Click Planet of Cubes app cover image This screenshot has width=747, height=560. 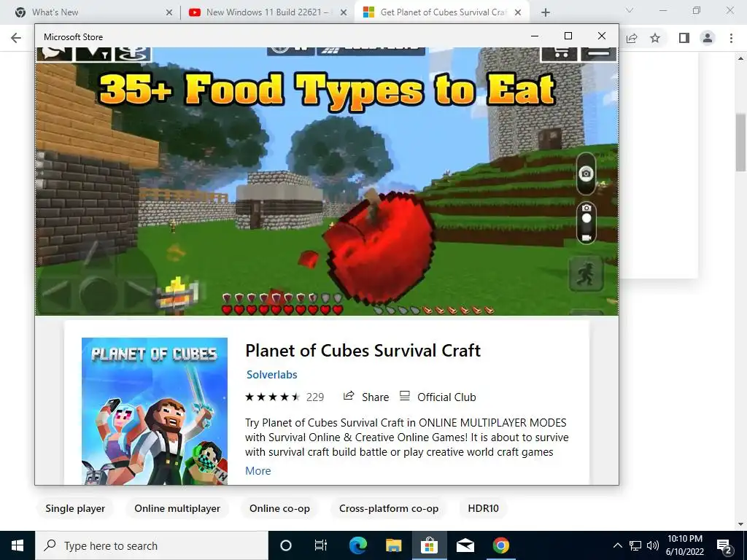point(155,411)
